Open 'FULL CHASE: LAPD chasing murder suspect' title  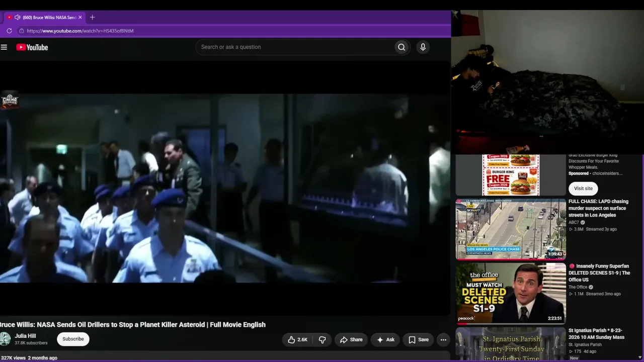tap(598, 208)
